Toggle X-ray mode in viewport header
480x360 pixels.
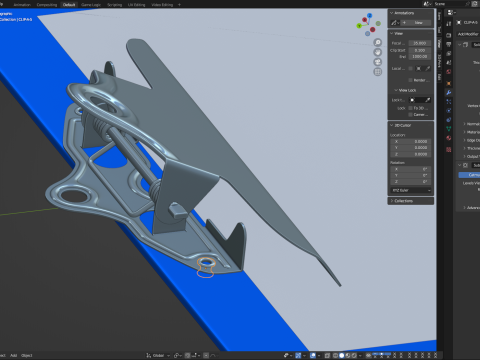[327, 355]
